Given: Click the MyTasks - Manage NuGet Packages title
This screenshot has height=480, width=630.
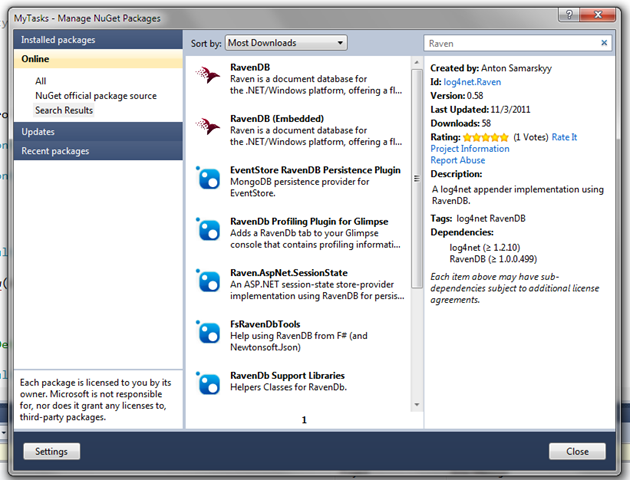Looking at the screenshot, I should click(87, 18).
